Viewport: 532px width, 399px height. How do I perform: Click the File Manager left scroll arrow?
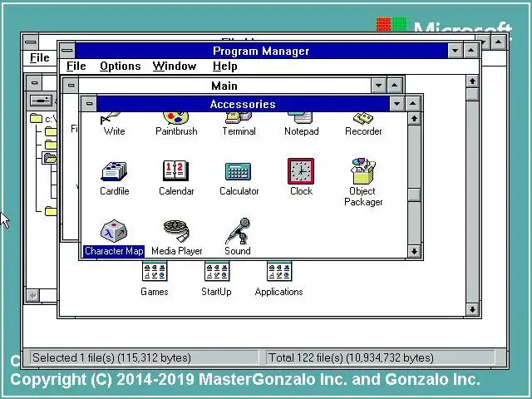(33, 296)
